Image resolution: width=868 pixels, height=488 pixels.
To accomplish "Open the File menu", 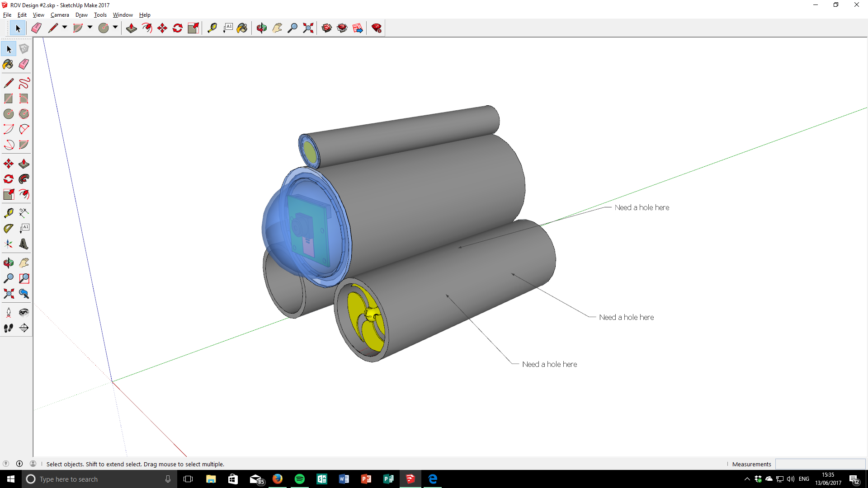I will 7,15.
